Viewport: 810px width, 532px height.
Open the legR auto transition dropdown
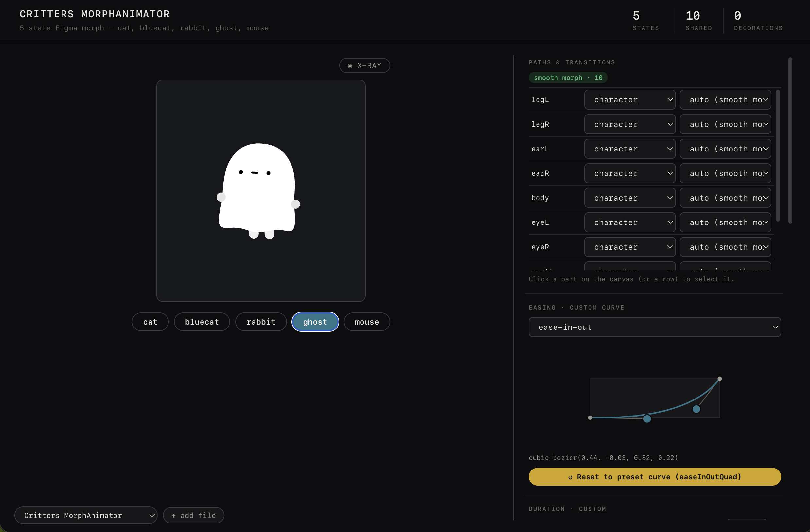(725, 124)
